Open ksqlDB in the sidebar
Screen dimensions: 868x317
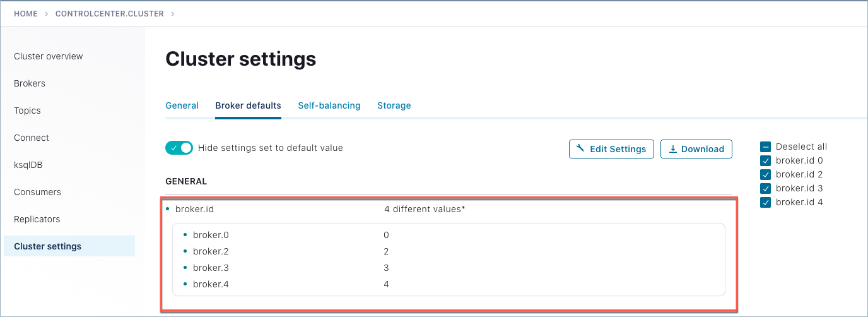pos(28,165)
